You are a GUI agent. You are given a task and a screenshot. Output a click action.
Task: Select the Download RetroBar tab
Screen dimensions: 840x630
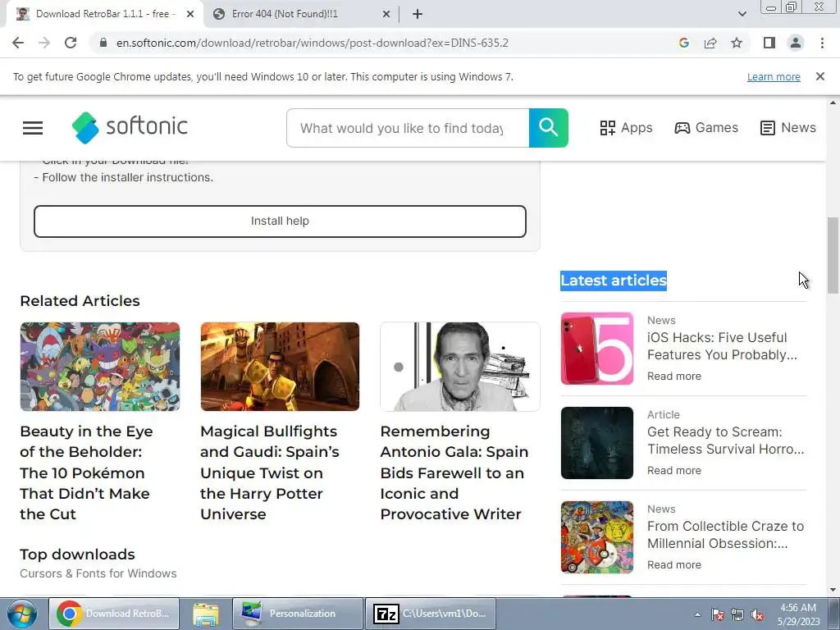(104, 14)
